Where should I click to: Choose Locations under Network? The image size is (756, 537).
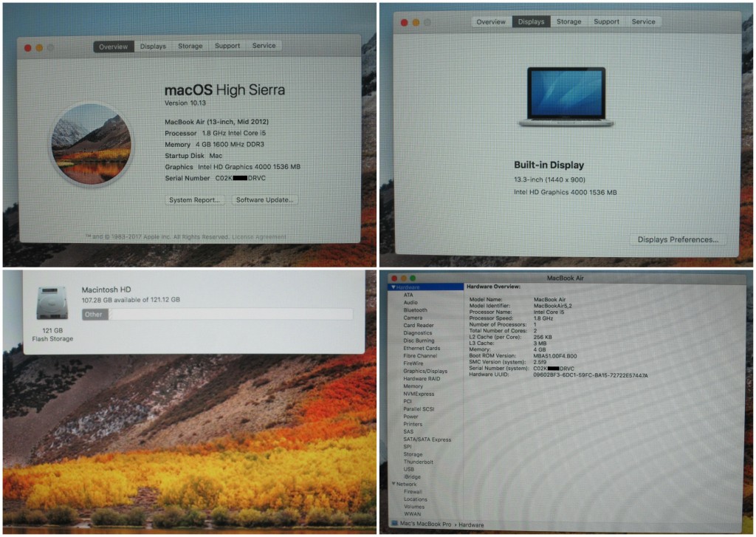415,499
